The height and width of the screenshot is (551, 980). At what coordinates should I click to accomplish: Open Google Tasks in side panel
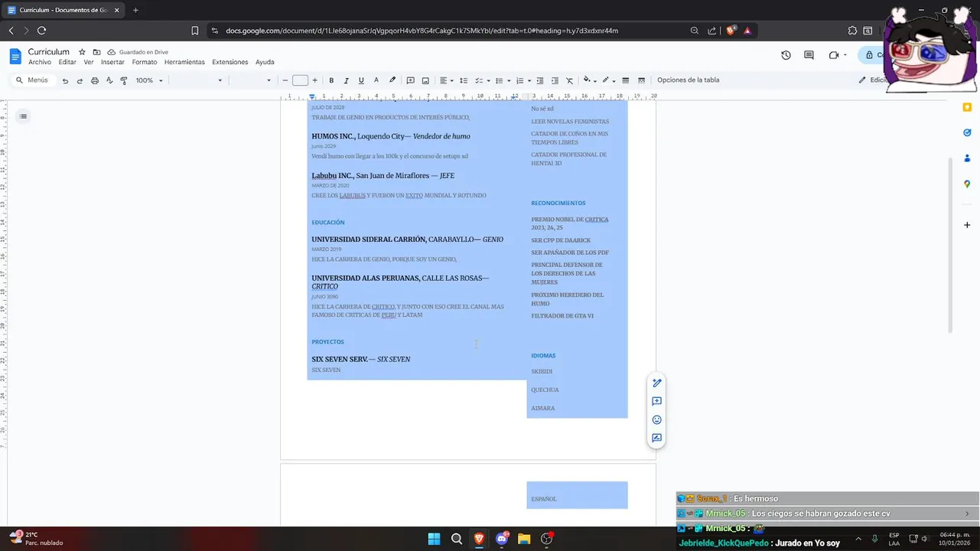pyautogui.click(x=967, y=132)
